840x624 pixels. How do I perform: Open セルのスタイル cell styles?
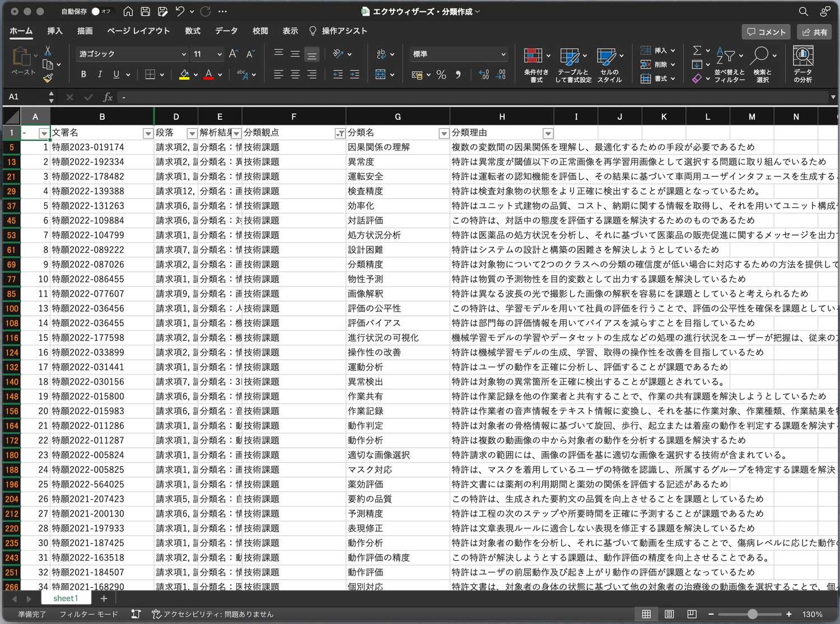609,65
